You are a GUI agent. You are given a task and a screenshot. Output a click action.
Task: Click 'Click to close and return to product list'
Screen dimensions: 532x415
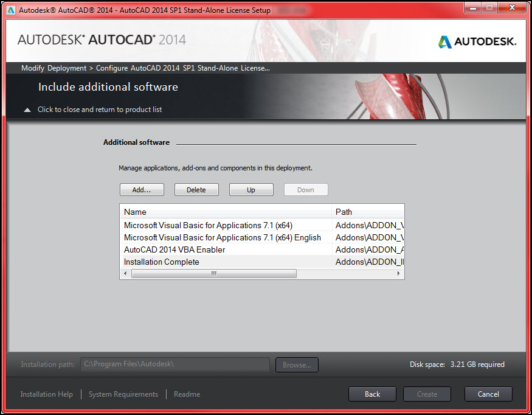coord(100,110)
